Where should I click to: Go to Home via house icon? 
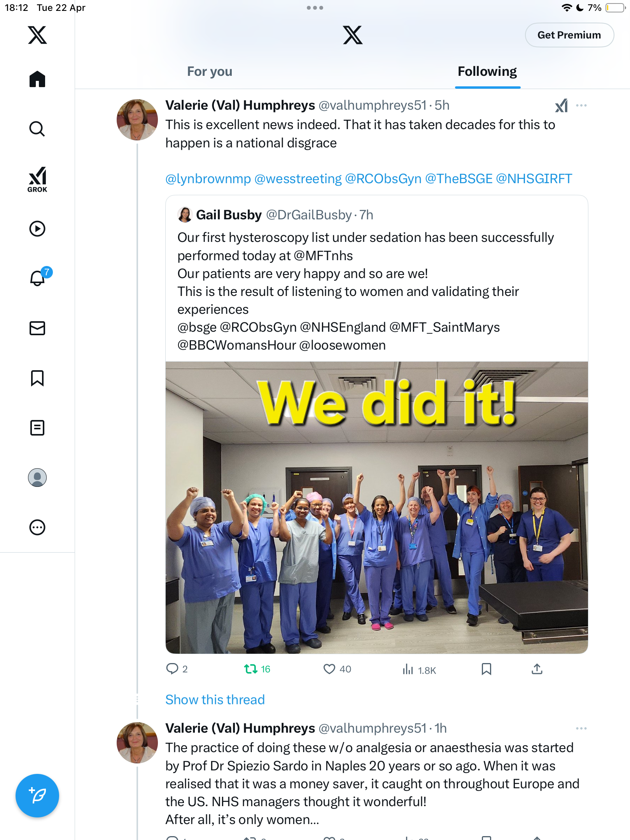pos(37,79)
